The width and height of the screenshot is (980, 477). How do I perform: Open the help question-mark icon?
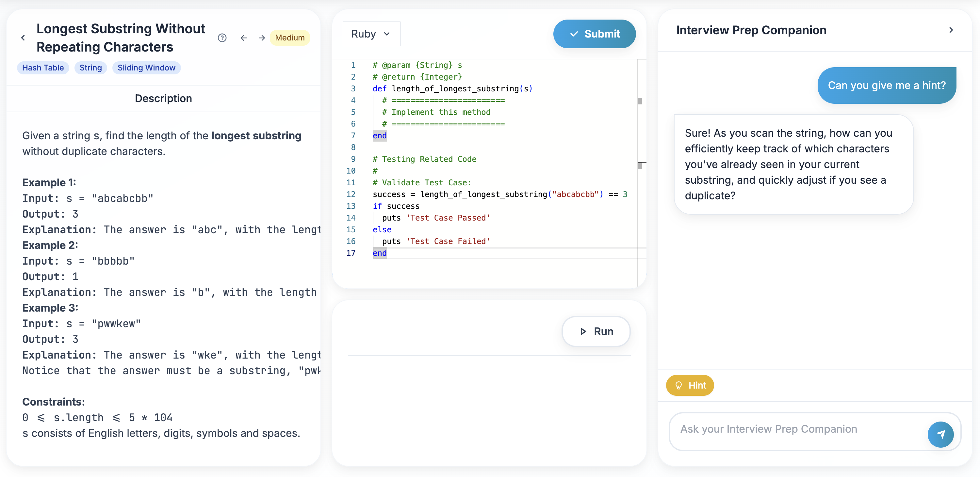pos(222,38)
